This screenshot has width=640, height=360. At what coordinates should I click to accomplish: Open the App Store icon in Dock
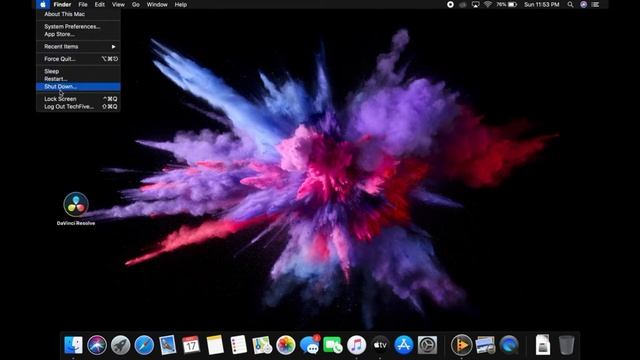tap(404, 345)
